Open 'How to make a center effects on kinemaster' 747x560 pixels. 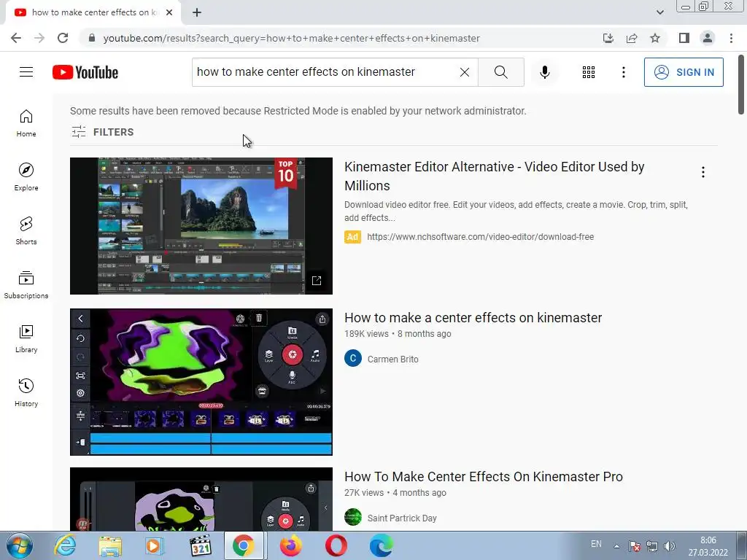(473, 318)
